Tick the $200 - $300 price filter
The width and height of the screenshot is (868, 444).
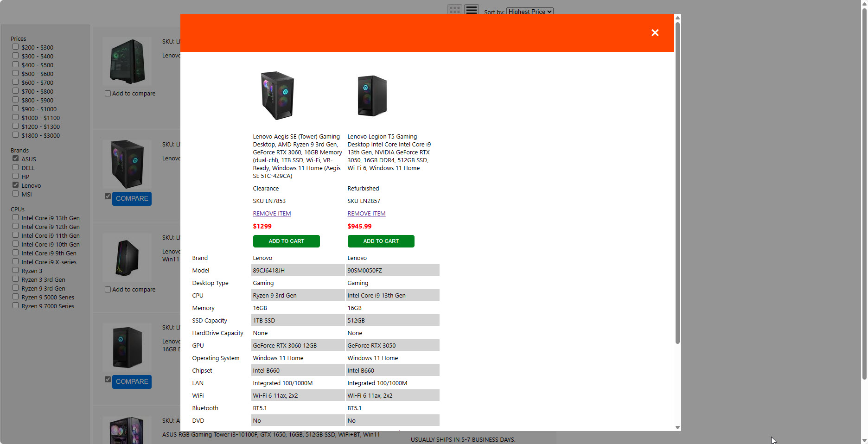(x=16, y=47)
